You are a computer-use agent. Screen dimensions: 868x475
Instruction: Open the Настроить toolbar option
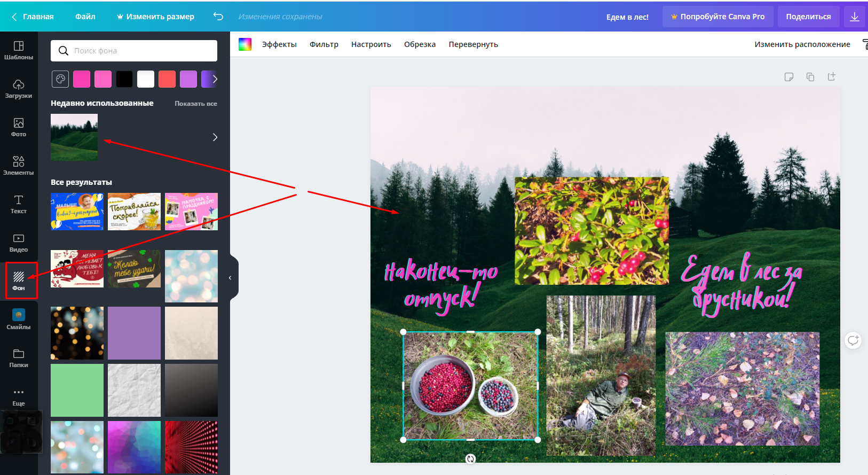point(371,44)
